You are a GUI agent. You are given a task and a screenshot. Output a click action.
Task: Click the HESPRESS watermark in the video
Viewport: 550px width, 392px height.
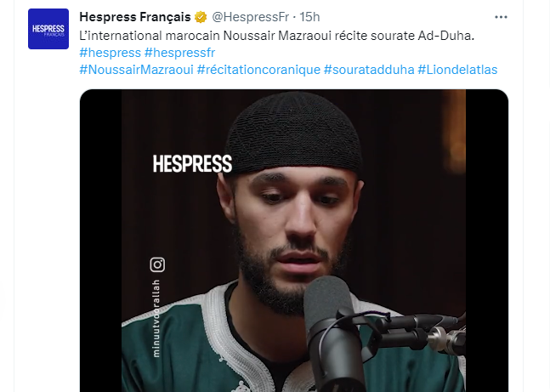[192, 164]
